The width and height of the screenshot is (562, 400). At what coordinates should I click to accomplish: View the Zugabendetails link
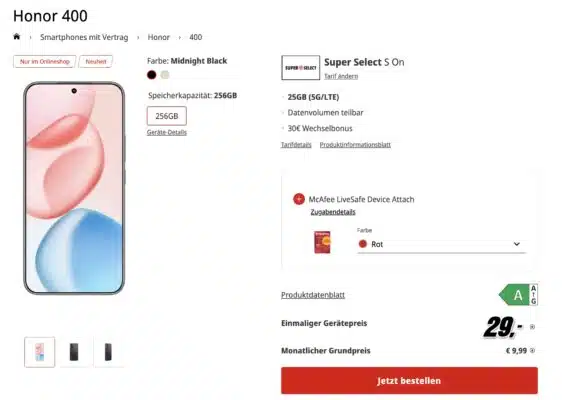[333, 212]
